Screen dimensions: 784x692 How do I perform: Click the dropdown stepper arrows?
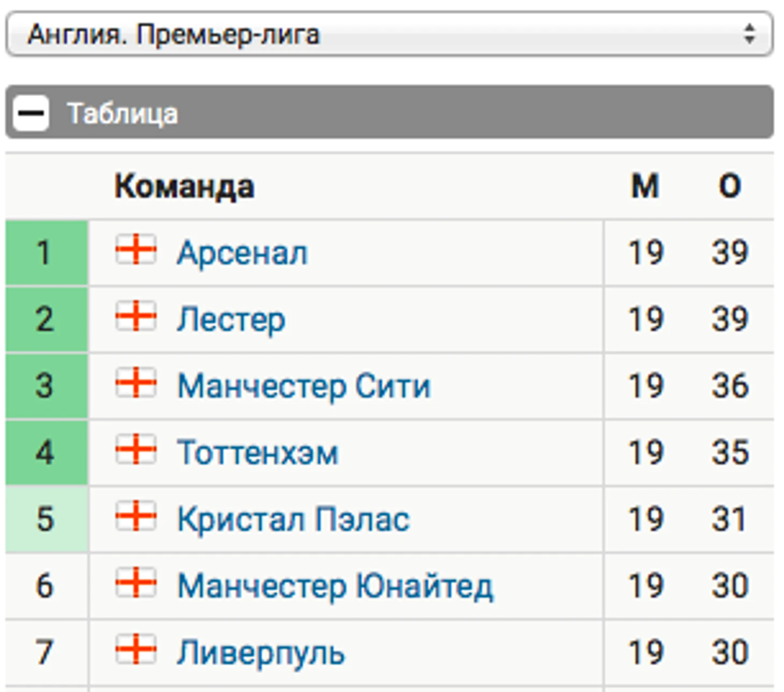click(x=750, y=34)
